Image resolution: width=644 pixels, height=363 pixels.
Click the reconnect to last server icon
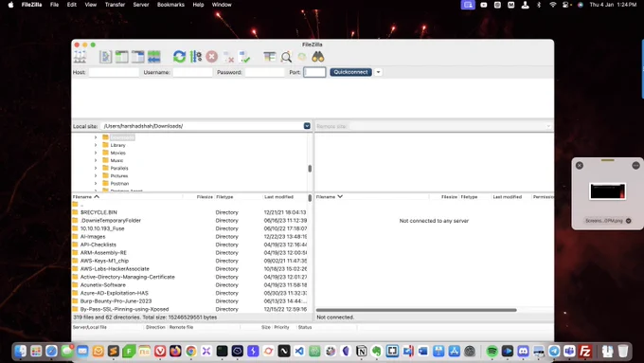point(244,57)
